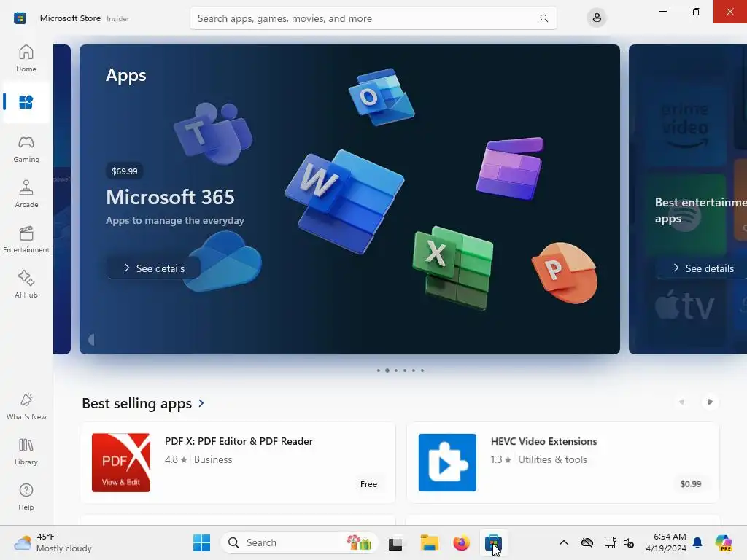747x560 pixels.
Task: Open the Gaming section
Action: coord(26,149)
